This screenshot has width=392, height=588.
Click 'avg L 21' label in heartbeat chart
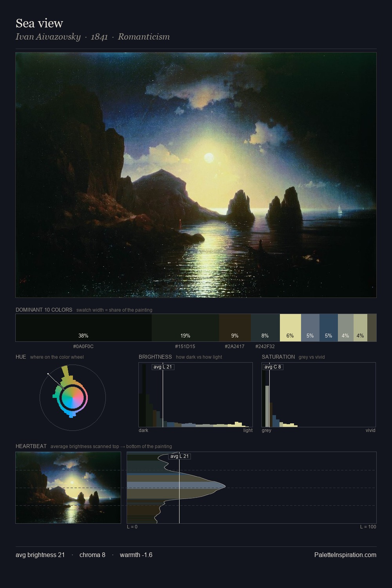click(x=180, y=456)
